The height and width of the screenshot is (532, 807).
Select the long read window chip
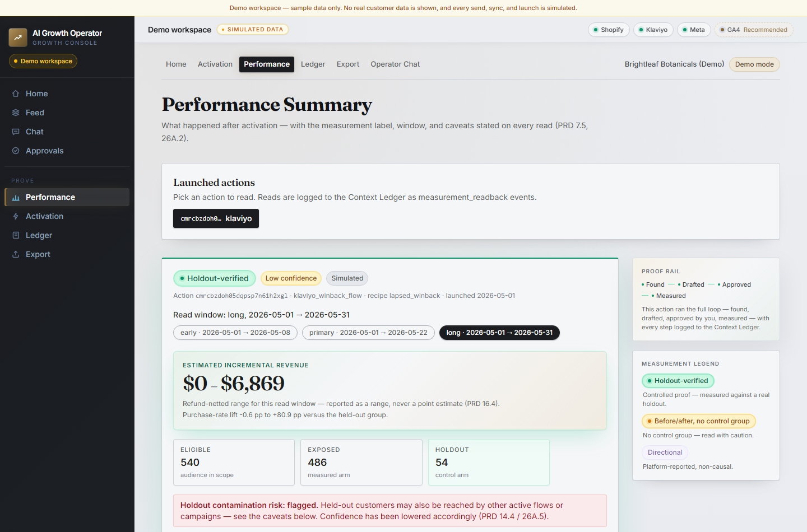499,333
